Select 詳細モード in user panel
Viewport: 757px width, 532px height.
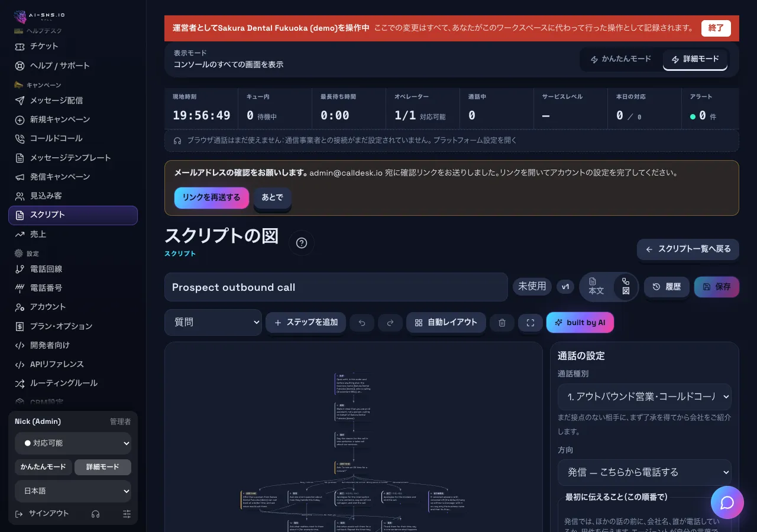103,467
